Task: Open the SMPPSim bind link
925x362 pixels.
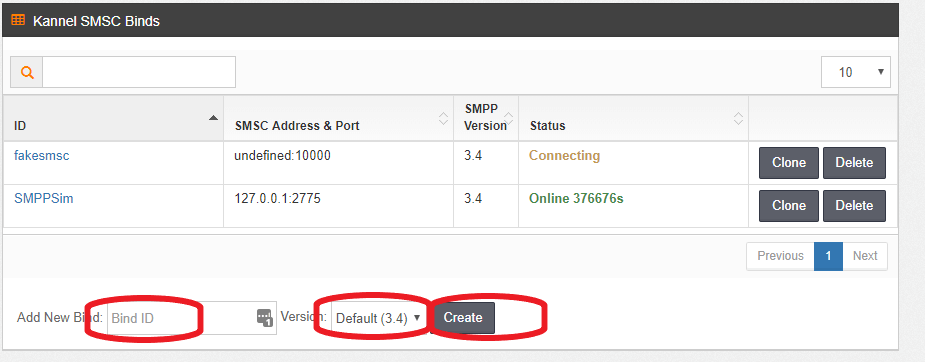Action: tap(44, 199)
